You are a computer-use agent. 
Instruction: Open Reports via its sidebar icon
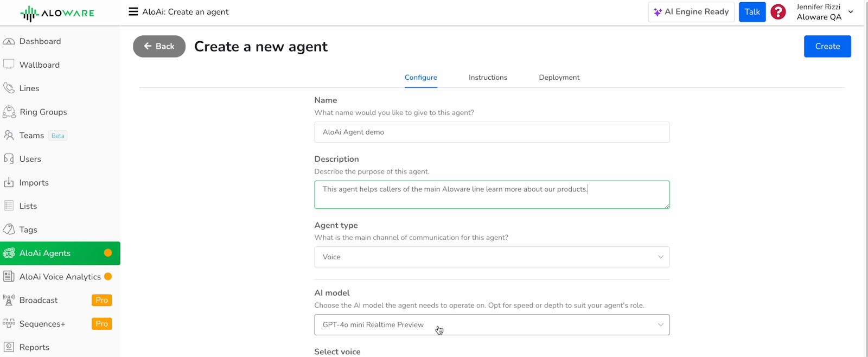pos(9,347)
